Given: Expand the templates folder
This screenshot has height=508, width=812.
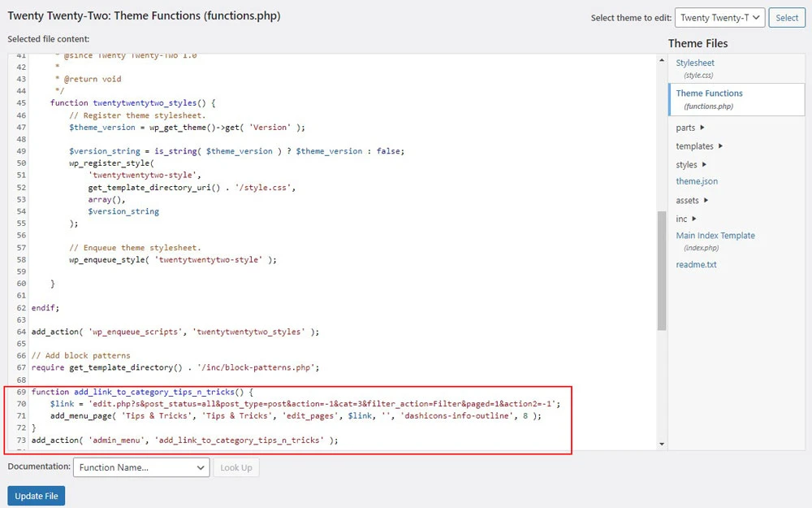Looking at the screenshot, I should pos(695,146).
